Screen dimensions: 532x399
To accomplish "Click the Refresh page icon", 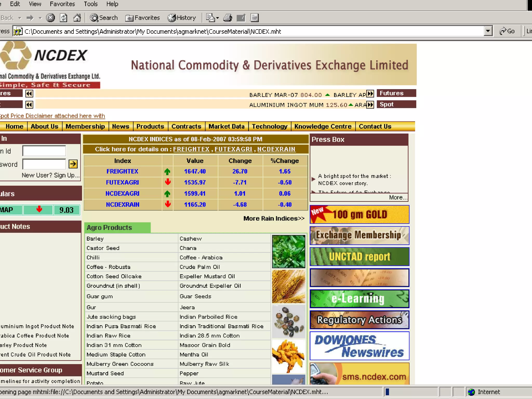I will click(63, 18).
